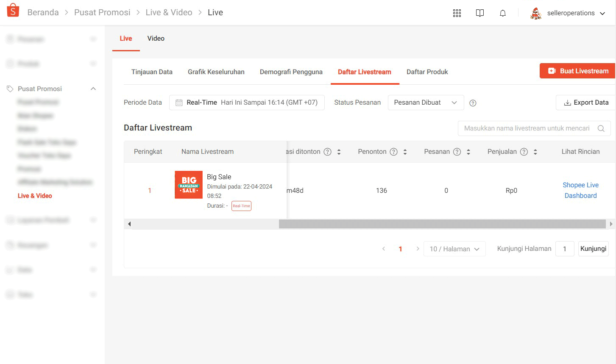Screen dimensions: 616x364
Task: Sort the table by Pesanan column
Action: 468,152
